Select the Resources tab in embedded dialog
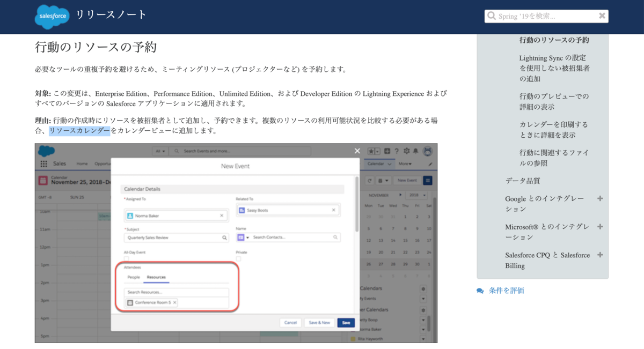 click(156, 277)
